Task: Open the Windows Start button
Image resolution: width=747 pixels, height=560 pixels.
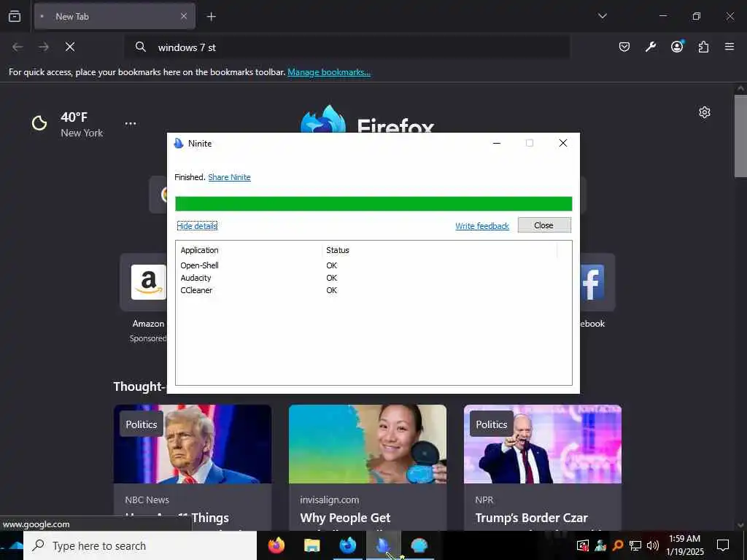Action: tap(12, 545)
